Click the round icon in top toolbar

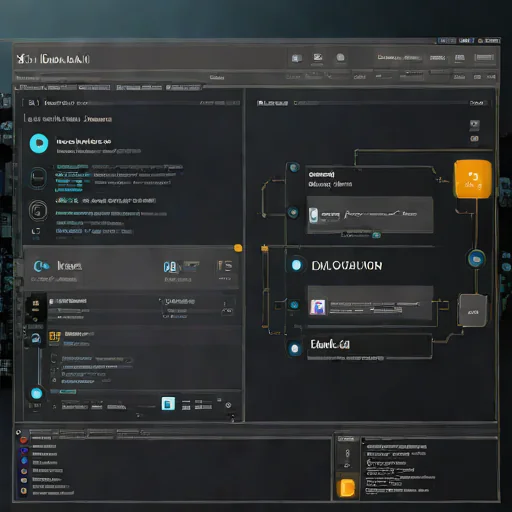click(x=340, y=58)
